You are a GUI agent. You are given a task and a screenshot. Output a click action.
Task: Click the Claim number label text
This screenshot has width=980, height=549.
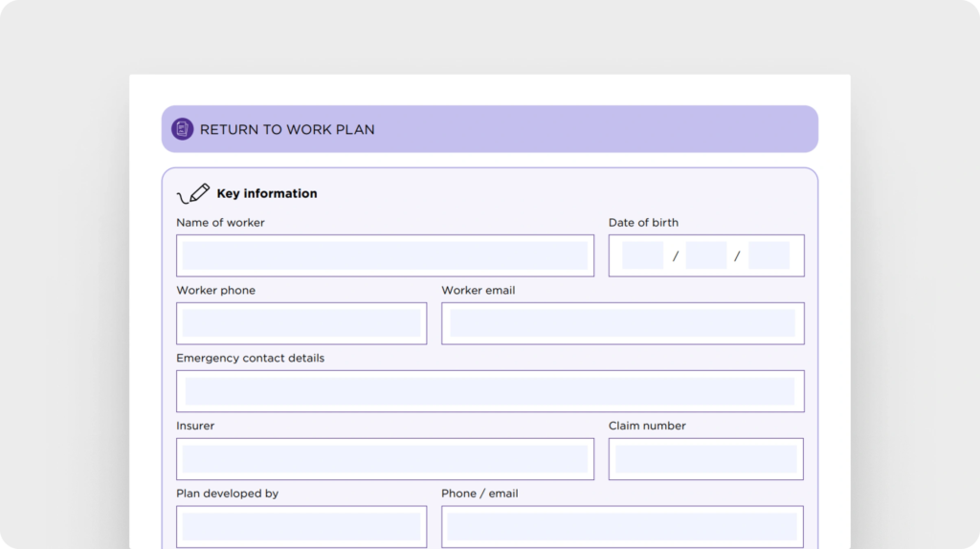click(647, 426)
